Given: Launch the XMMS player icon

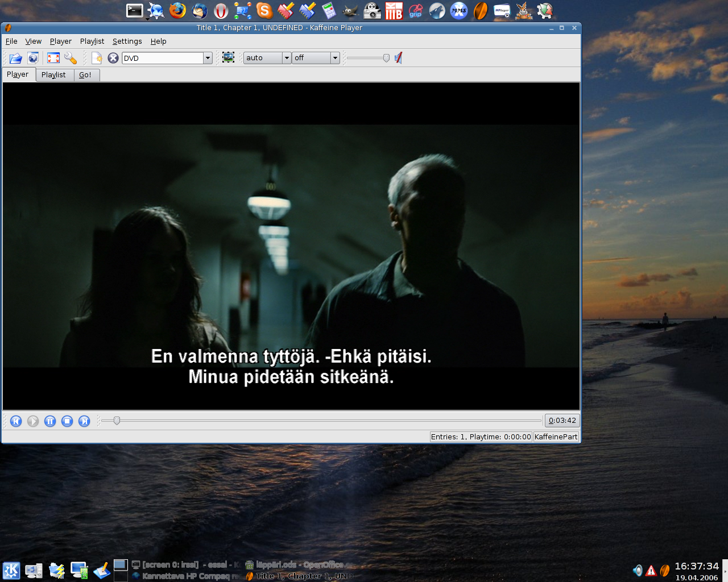Looking at the screenshot, I should click(x=458, y=10).
